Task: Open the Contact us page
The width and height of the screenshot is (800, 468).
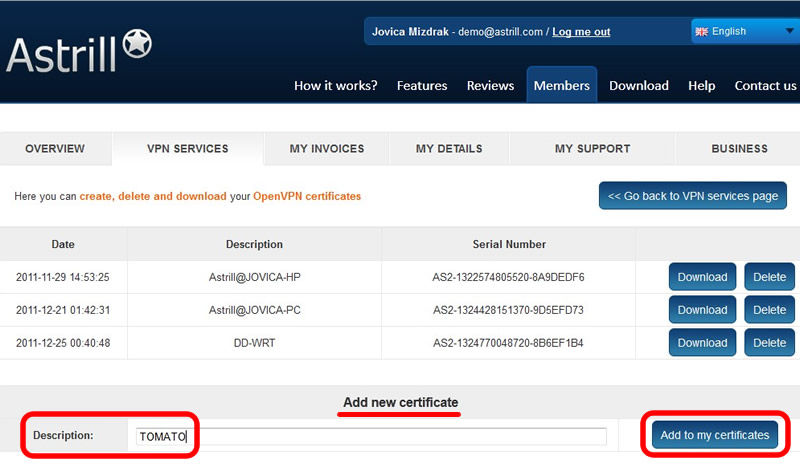Action: click(765, 85)
